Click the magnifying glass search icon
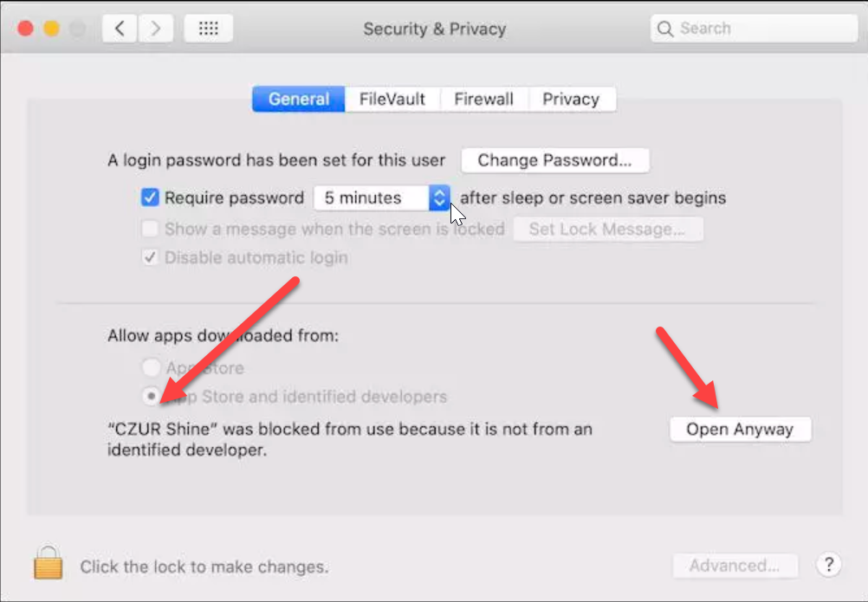Image resolution: width=868 pixels, height=602 pixels. (665, 29)
